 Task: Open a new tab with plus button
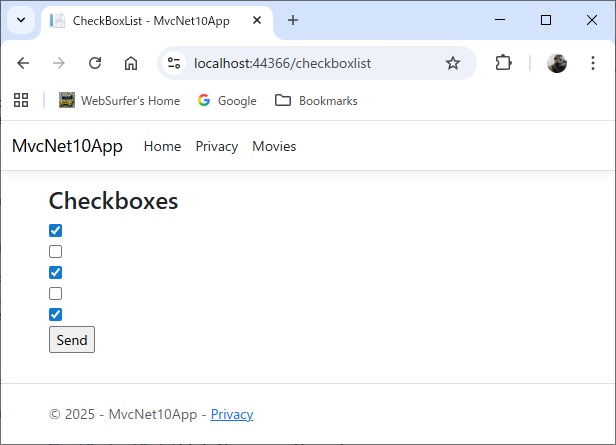coord(293,20)
